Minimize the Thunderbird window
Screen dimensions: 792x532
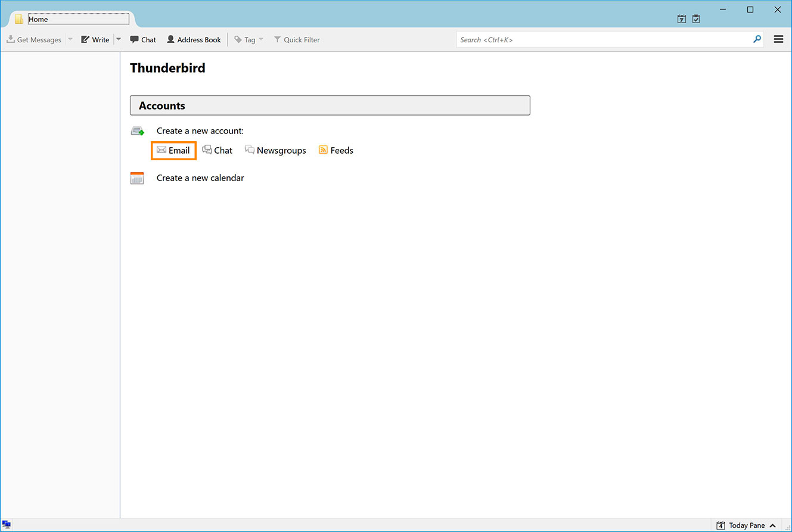coord(723,9)
